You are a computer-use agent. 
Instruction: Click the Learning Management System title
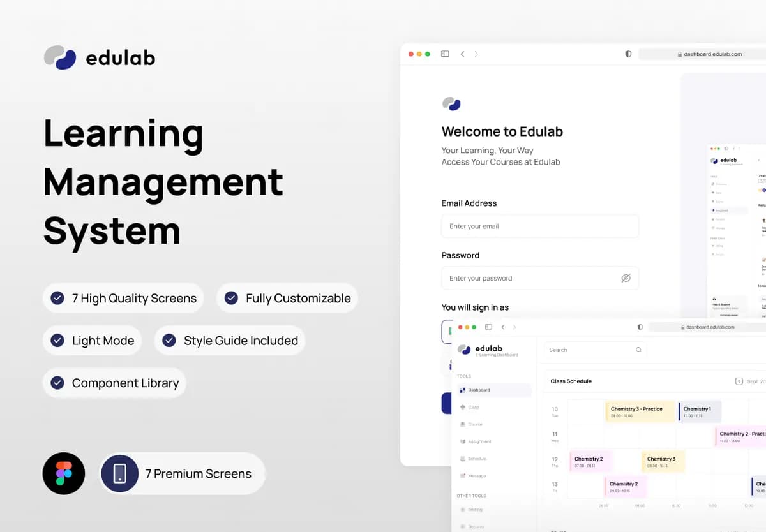tap(163, 182)
